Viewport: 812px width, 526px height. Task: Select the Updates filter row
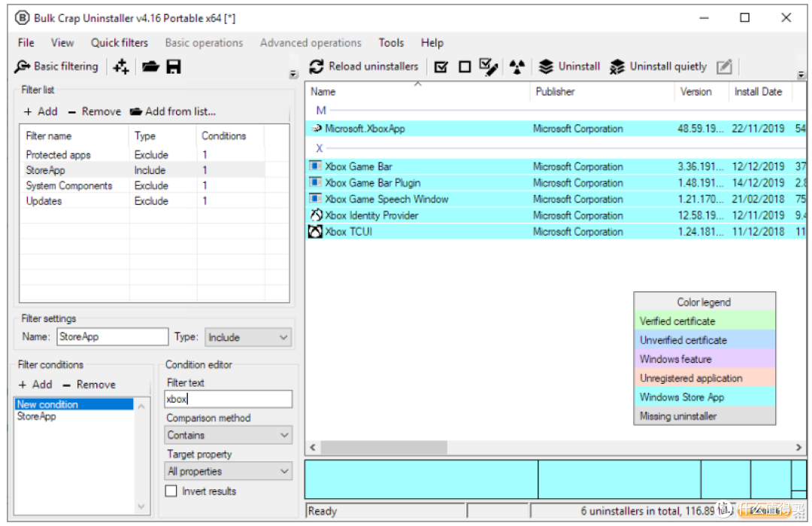[x=142, y=201]
